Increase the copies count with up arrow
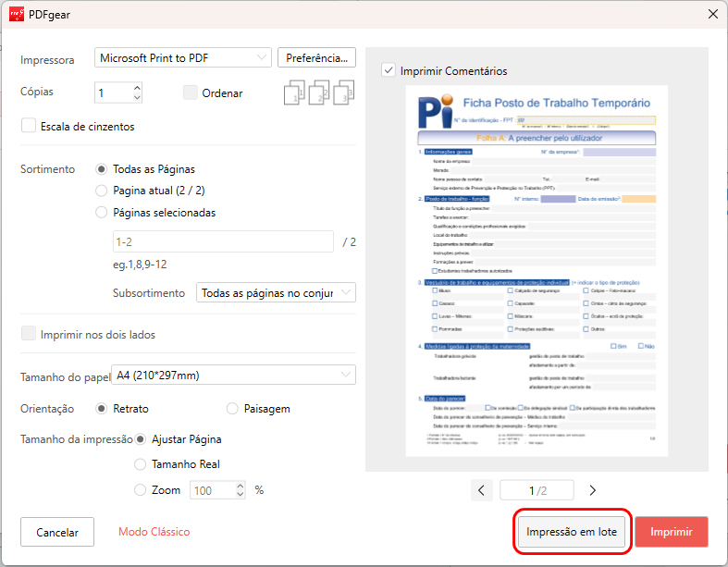728x567 pixels. tap(137, 88)
